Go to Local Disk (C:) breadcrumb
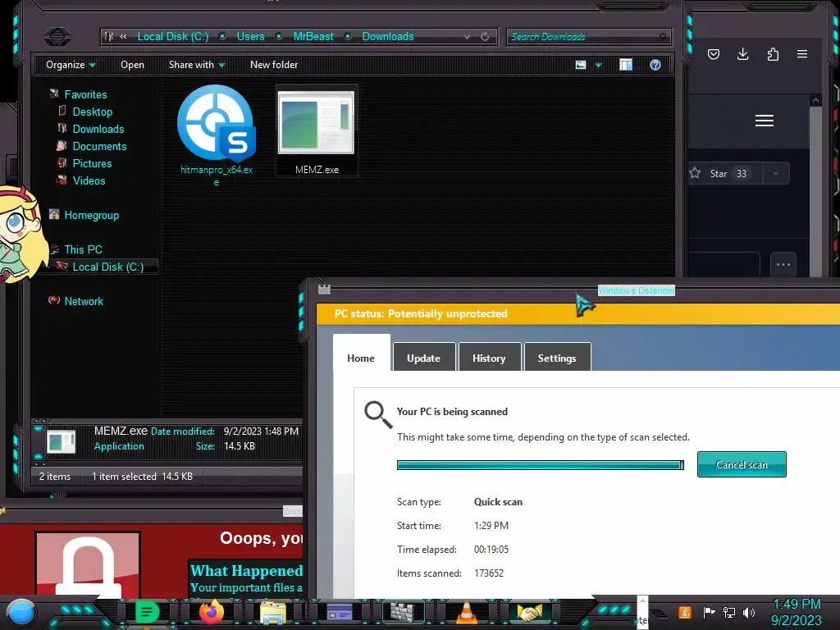Screen dimensions: 840x630 click(172, 36)
